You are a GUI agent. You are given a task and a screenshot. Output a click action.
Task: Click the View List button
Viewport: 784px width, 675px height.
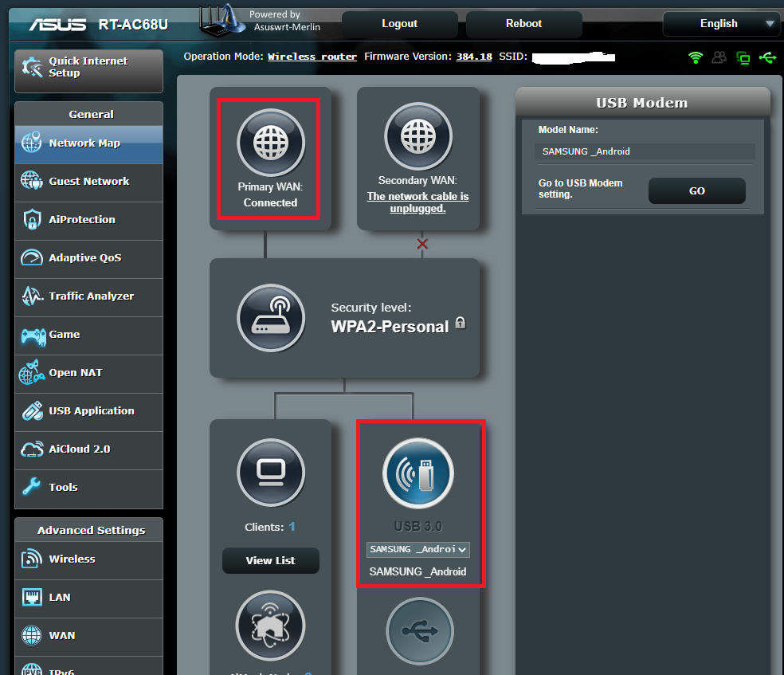coord(271,560)
